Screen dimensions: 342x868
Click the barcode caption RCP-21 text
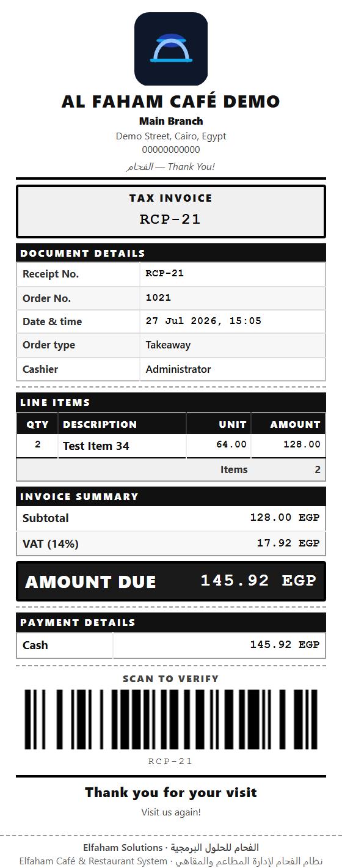pyautogui.click(x=170, y=762)
